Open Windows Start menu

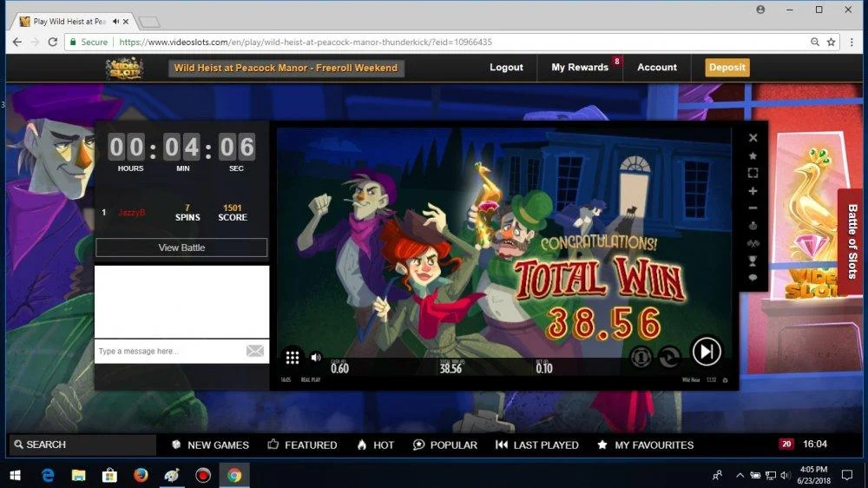15,475
